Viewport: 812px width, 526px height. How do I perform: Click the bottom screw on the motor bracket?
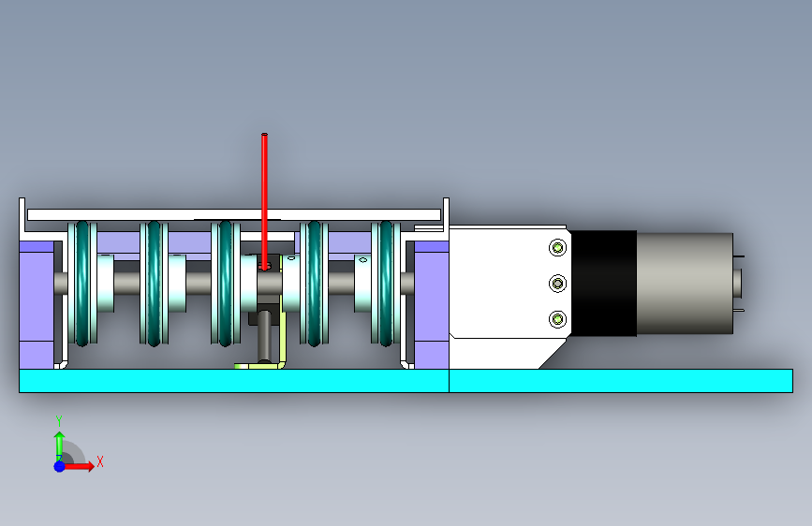point(558,319)
